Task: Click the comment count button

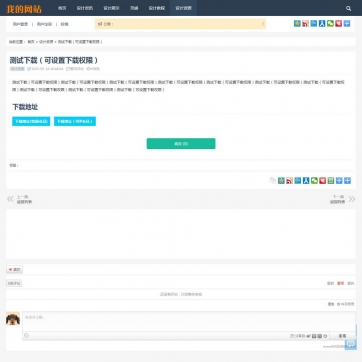Action: click(14, 283)
